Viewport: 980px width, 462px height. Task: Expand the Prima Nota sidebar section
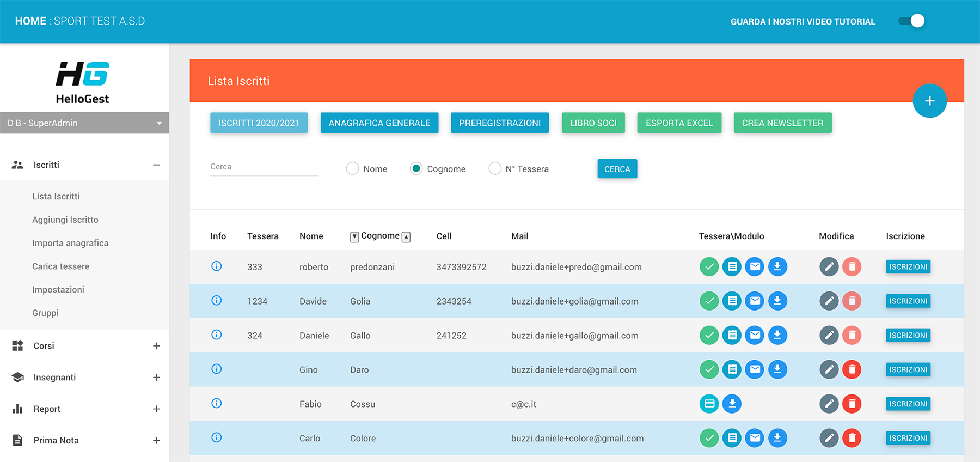point(156,441)
